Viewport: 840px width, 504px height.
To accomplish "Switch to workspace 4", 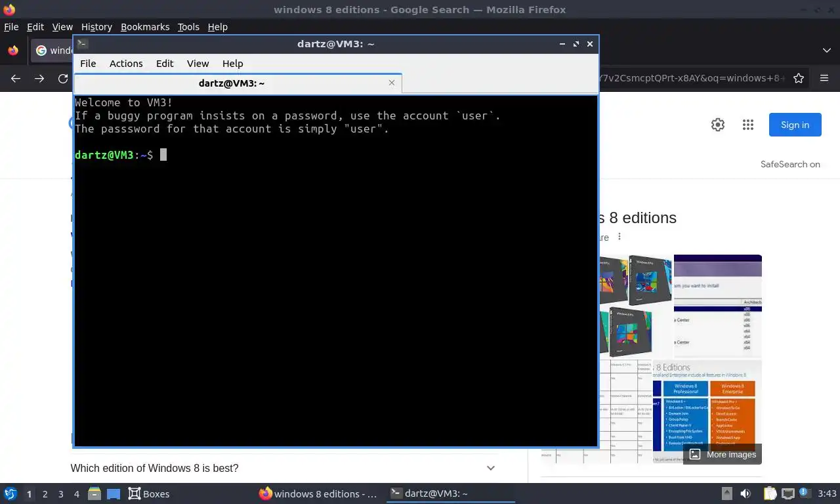I will 76,493.
